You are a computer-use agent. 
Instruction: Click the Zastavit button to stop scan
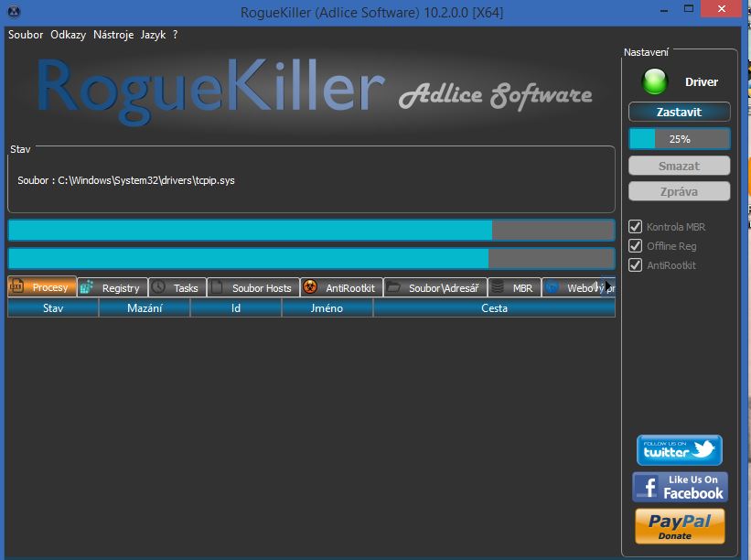coord(679,113)
